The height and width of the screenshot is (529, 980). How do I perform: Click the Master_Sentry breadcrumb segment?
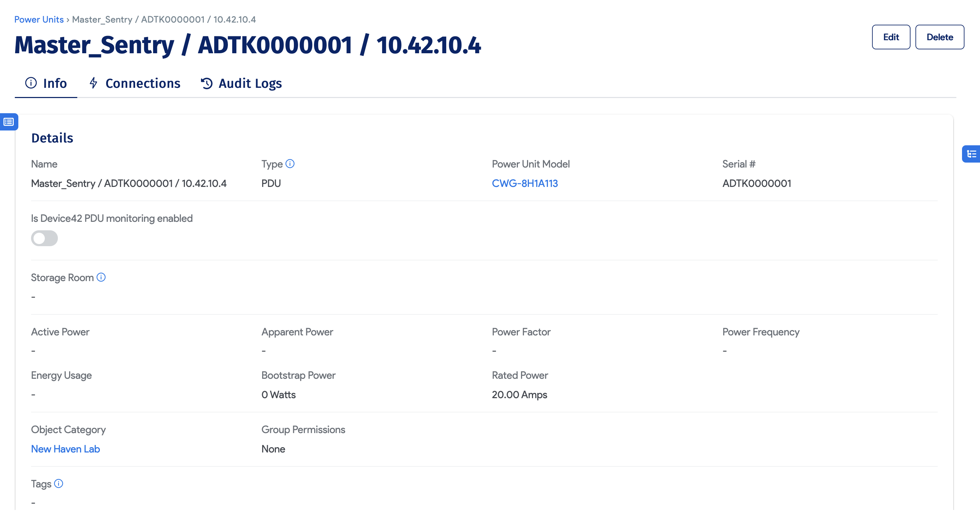102,19
